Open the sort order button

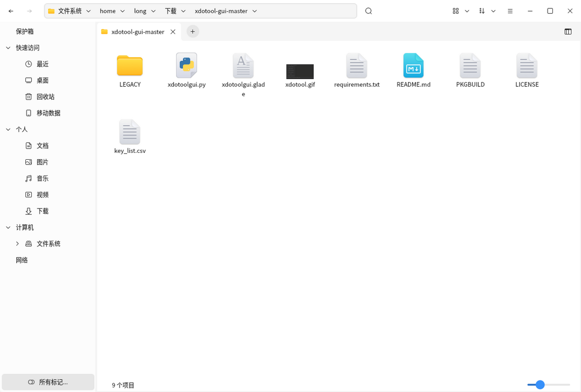(x=482, y=11)
